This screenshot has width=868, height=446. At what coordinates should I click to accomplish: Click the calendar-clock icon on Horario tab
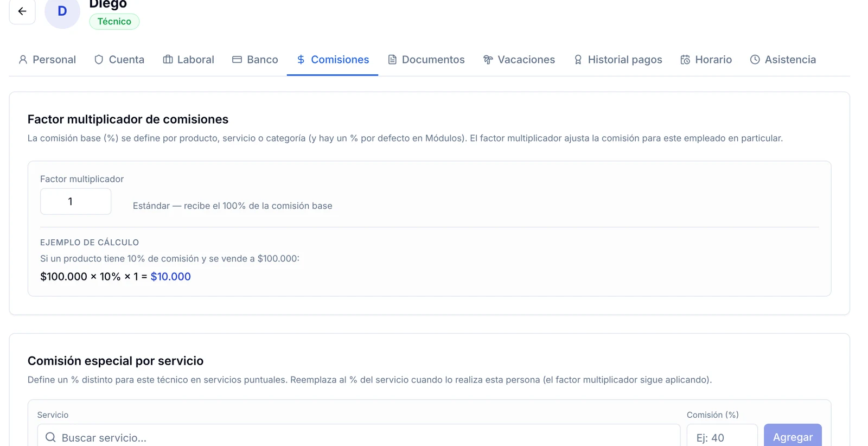coord(685,60)
